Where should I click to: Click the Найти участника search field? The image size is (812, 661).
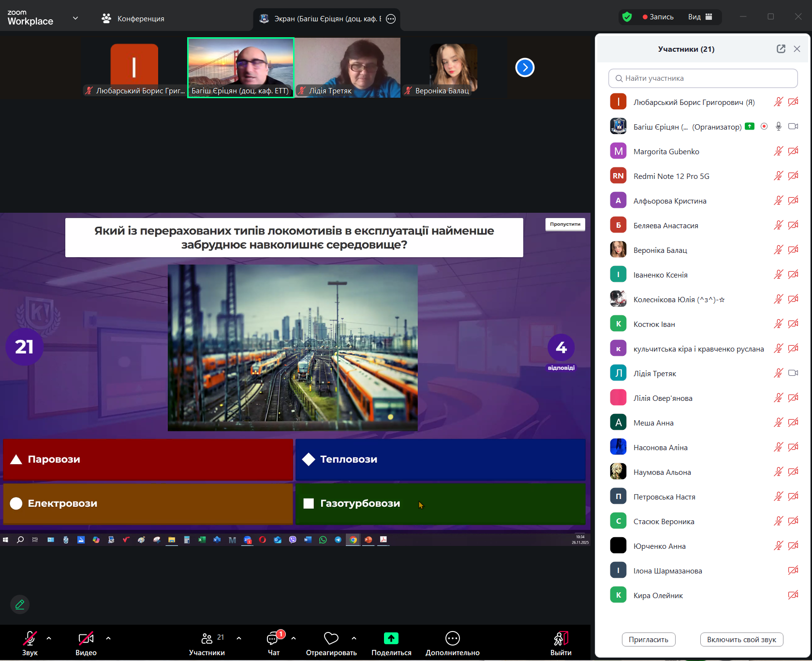click(703, 78)
